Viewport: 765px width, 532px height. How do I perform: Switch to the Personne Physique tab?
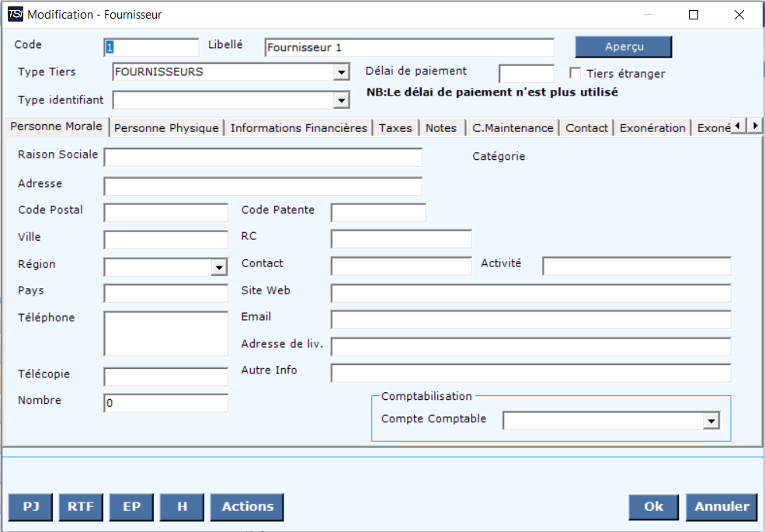166,128
